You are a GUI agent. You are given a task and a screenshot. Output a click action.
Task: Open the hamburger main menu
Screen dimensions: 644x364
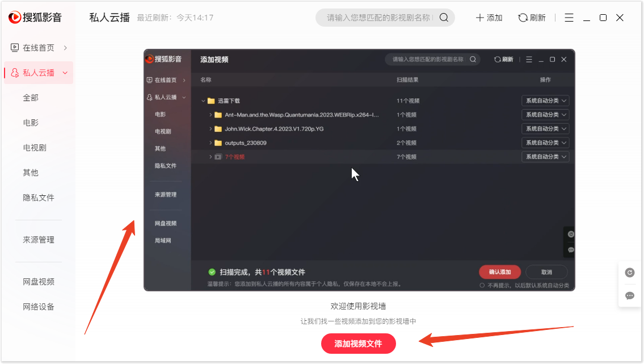569,18
